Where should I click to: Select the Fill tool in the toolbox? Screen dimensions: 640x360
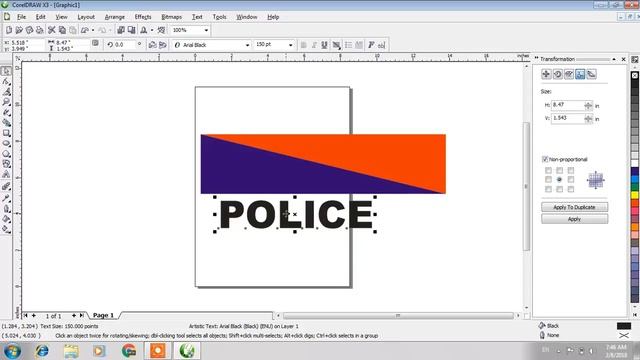tap(6, 219)
